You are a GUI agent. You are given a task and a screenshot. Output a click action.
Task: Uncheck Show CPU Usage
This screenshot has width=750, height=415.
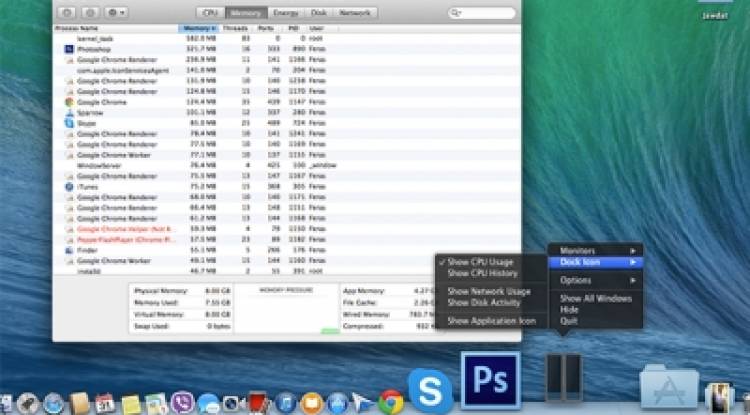point(491,262)
